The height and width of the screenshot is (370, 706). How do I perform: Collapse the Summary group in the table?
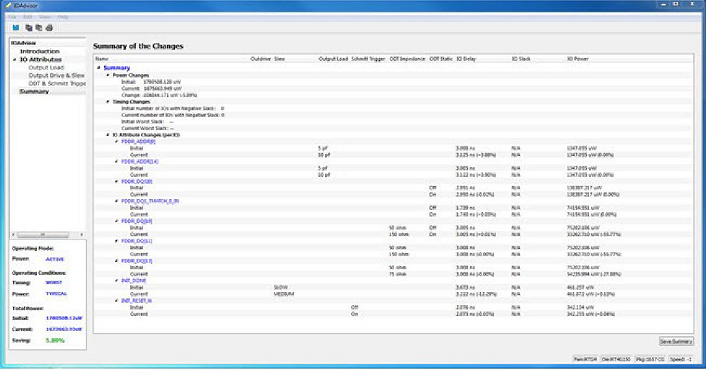pyautogui.click(x=99, y=68)
